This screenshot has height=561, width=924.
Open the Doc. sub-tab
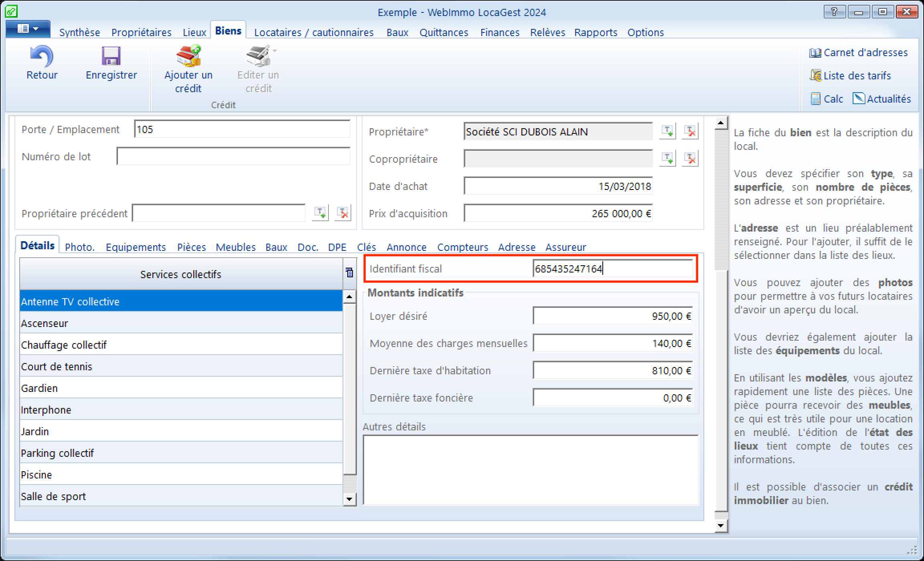[308, 247]
